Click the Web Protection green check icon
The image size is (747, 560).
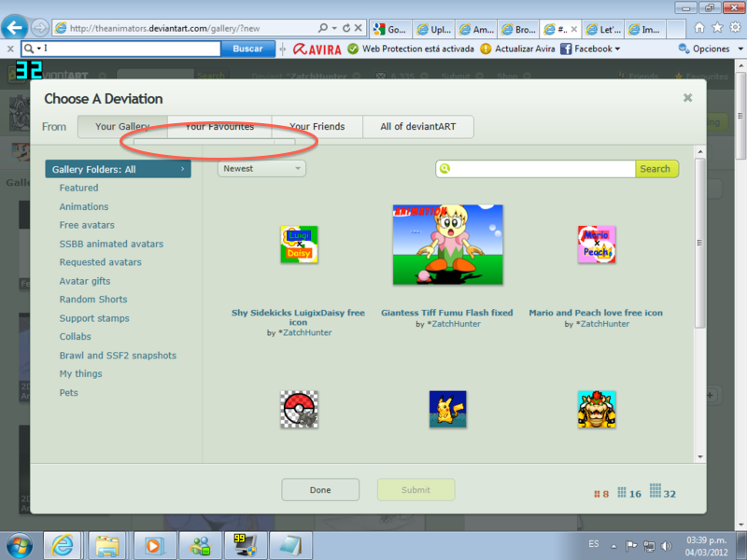[353, 49]
